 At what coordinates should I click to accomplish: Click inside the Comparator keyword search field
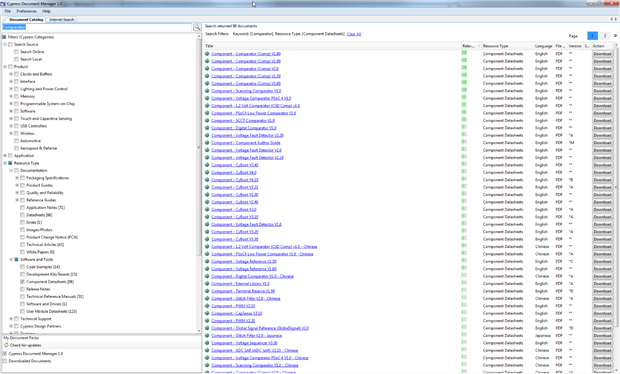[97, 27]
